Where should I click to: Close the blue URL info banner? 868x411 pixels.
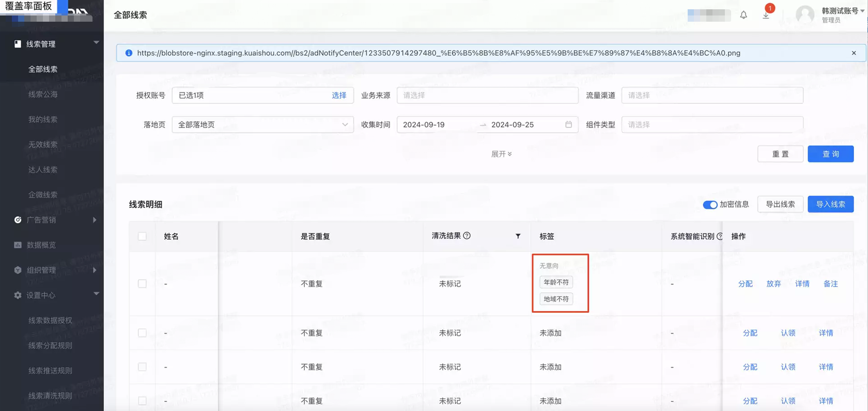[854, 53]
